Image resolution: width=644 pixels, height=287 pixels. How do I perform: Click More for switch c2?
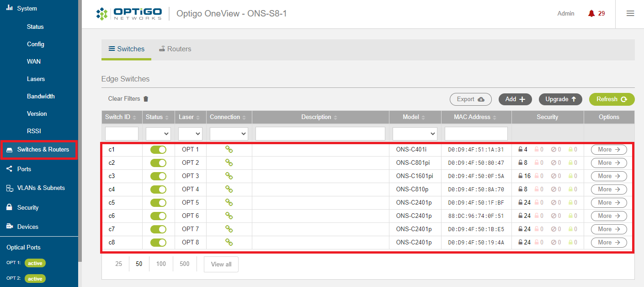[609, 162]
